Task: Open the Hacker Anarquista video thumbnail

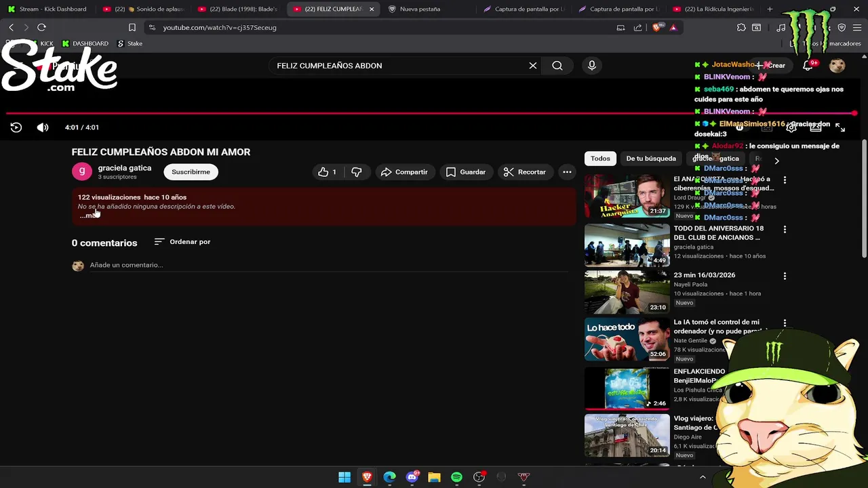Action: [x=627, y=197]
